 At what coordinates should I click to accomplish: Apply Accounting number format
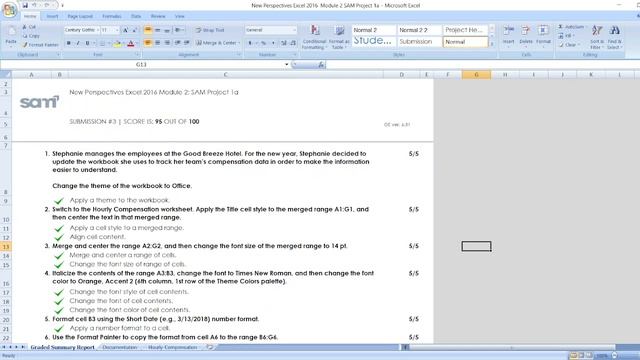pyautogui.click(x=251, y=43)
